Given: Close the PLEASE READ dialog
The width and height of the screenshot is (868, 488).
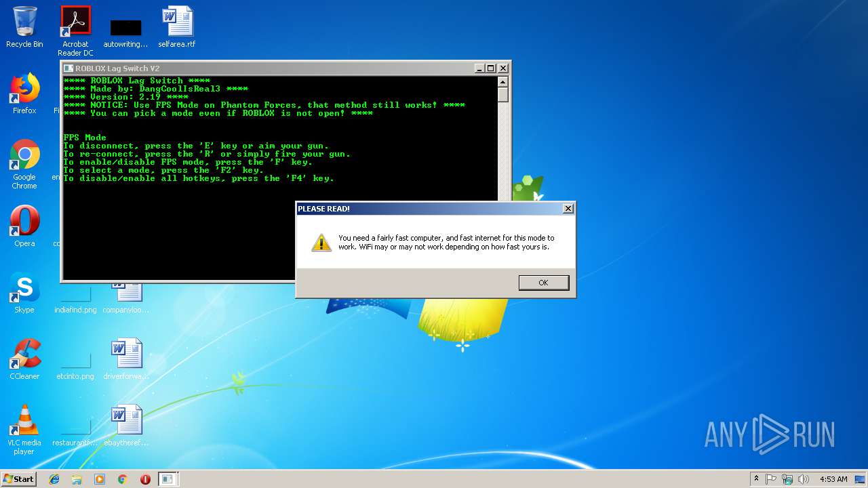Looking at the screenshot, I should tap(568, 209).
